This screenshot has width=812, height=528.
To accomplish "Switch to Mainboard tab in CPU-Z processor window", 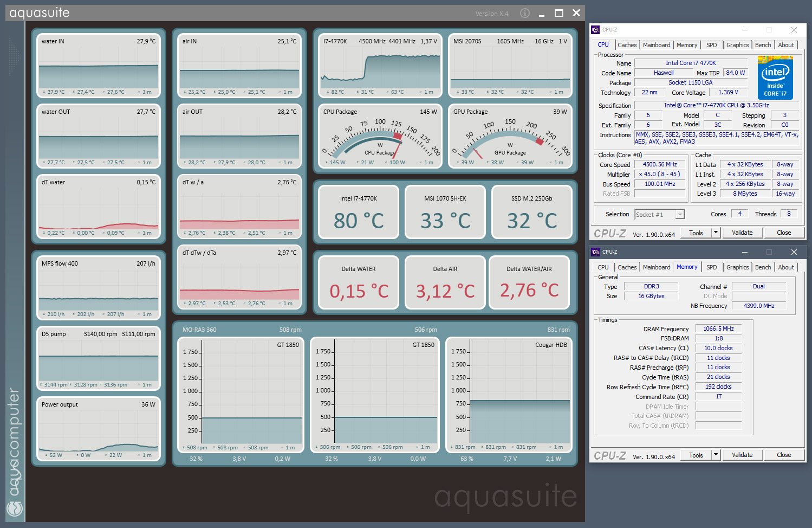I will [x=657, y=45].
